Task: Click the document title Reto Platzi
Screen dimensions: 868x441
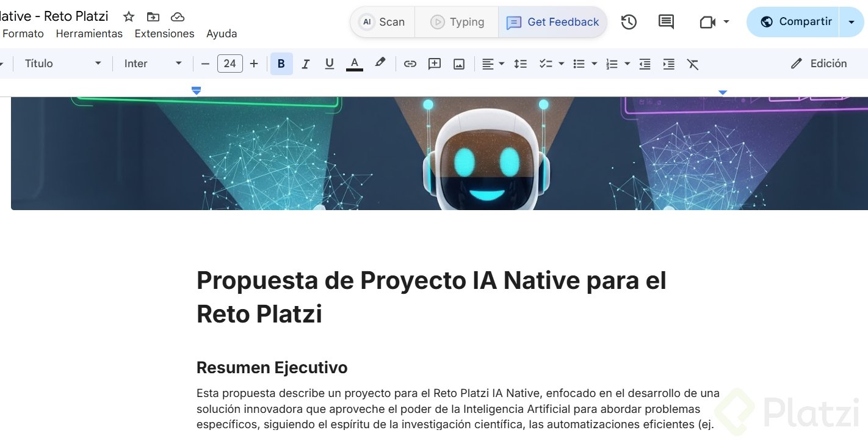Action: point(54,16)
